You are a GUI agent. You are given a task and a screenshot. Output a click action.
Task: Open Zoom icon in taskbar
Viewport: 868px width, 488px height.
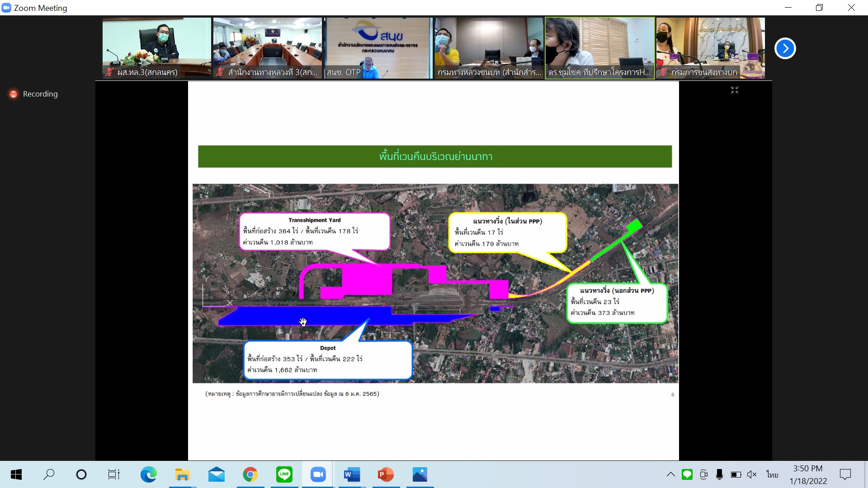point(318,474)
